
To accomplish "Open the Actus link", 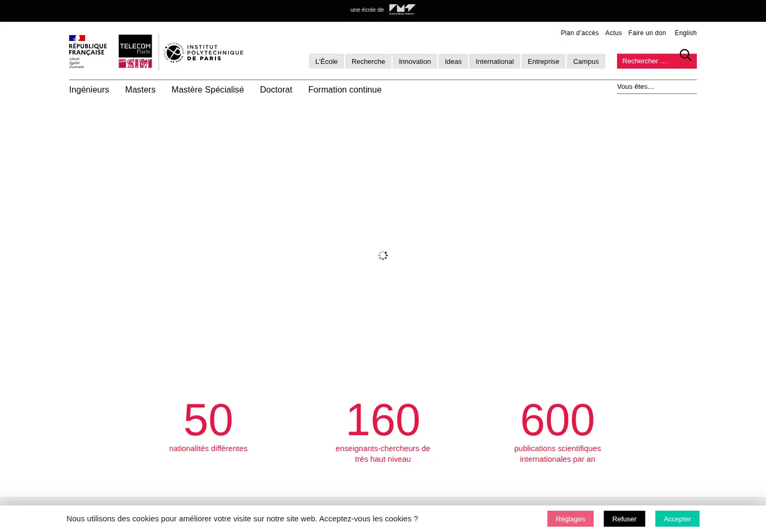I will click(613, 33).
